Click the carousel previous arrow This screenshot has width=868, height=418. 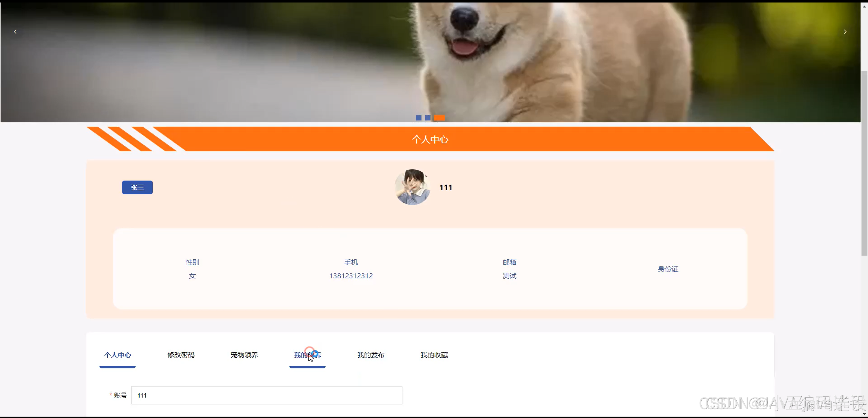click(x=15, y=32)
